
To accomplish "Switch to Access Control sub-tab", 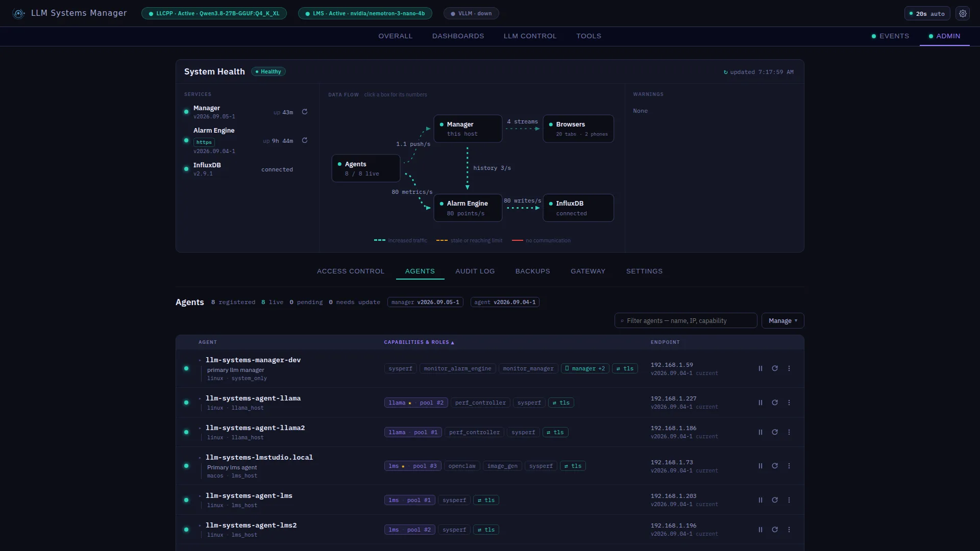I will (x=351, y=271).
